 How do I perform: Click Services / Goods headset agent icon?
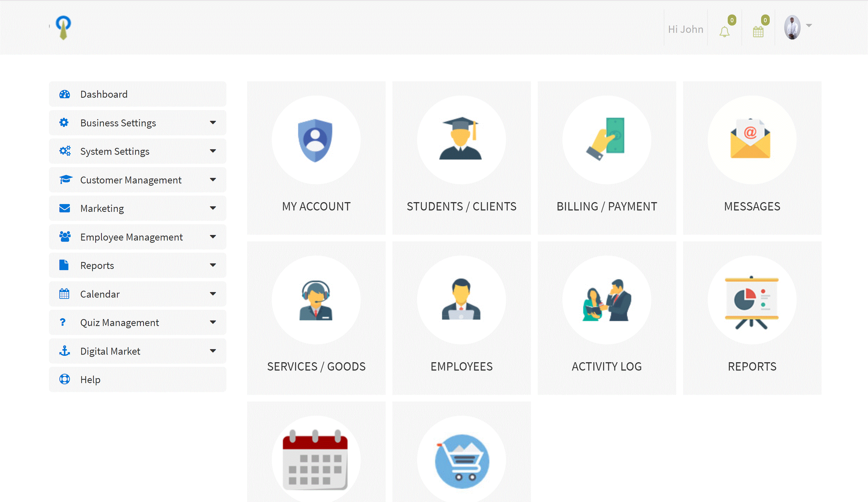(315, 300)
